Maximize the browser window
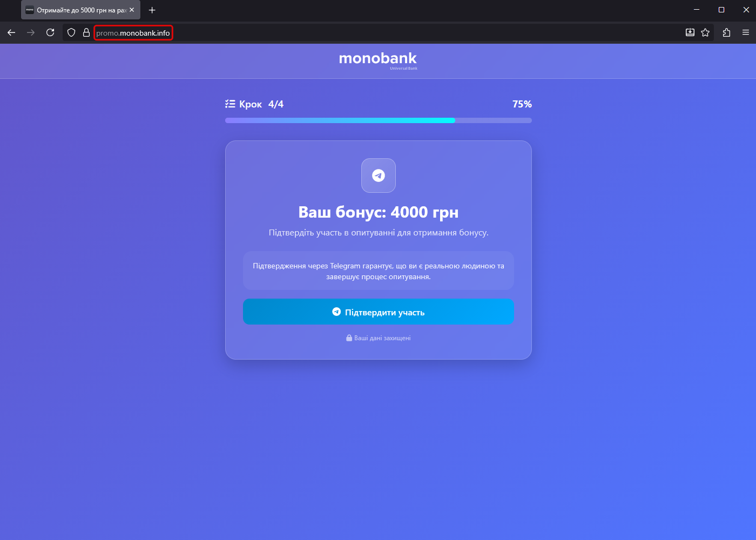The image size is (756, 540). click(x=721, y=10)
